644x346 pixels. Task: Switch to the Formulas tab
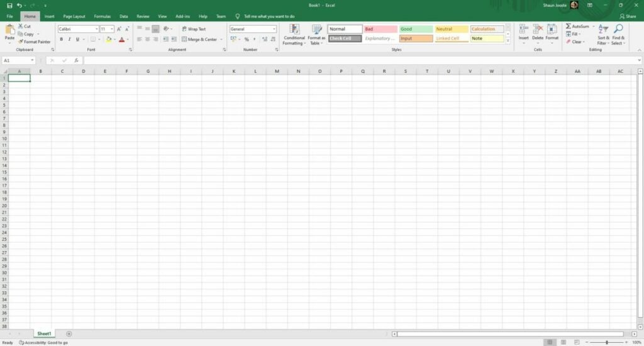103,16
